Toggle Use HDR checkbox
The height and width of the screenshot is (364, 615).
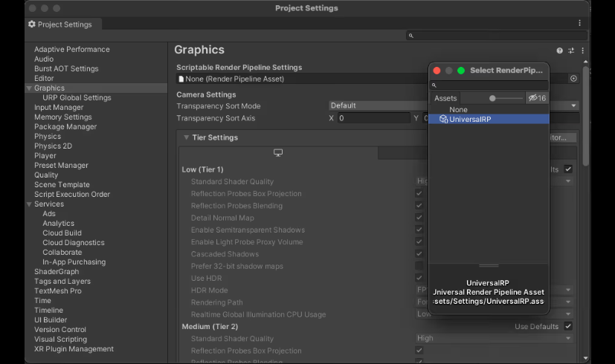(419, 278)
